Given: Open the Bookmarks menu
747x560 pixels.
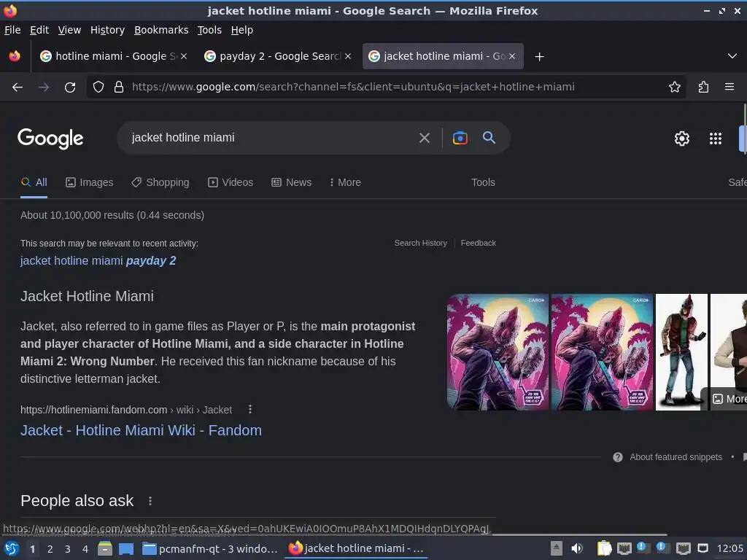Looking at the screenshot, I should coord(161,30).
